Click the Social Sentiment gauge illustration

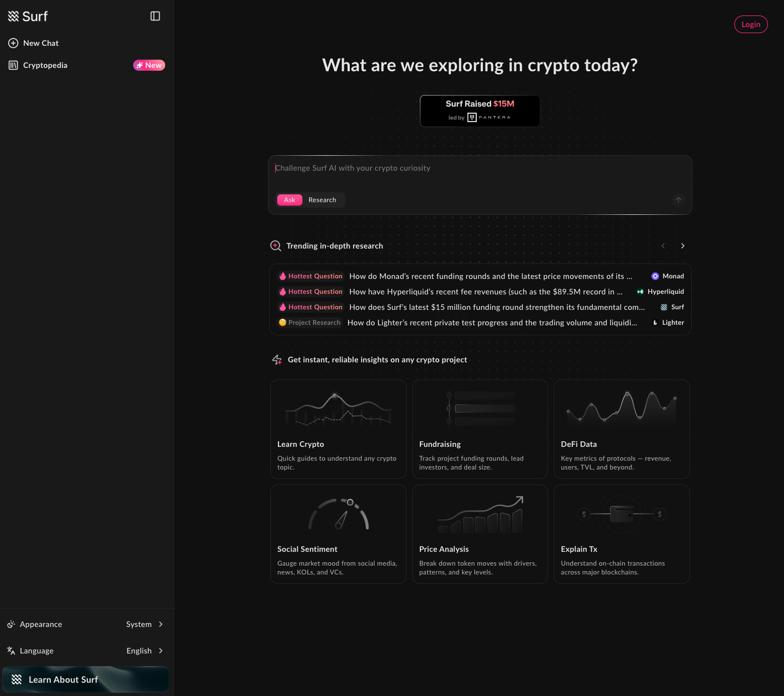tap(338, 514)
